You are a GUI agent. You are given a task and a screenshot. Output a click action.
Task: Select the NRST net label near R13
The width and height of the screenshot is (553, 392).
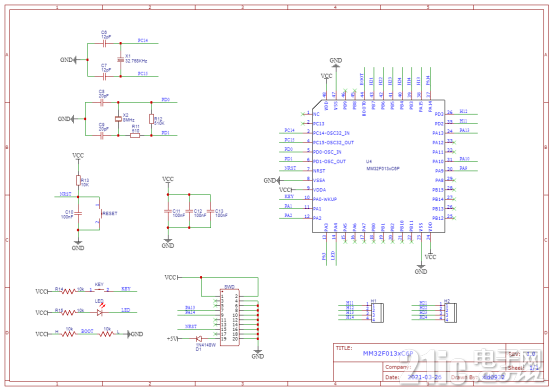66,194
